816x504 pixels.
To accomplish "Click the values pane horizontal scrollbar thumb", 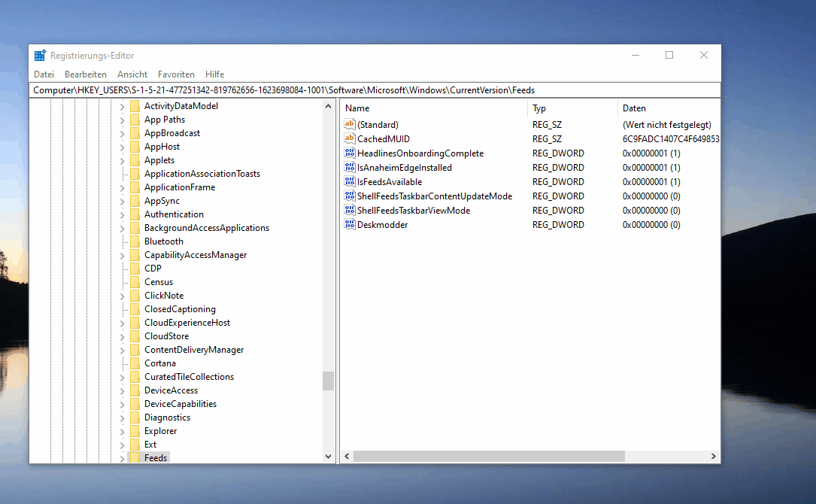I will click(489, 456).
